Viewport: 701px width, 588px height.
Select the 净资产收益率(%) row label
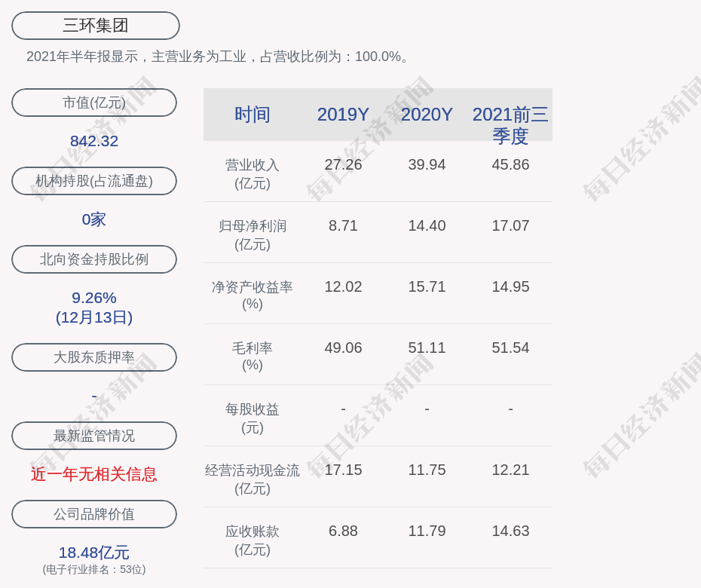coord(253,296)
